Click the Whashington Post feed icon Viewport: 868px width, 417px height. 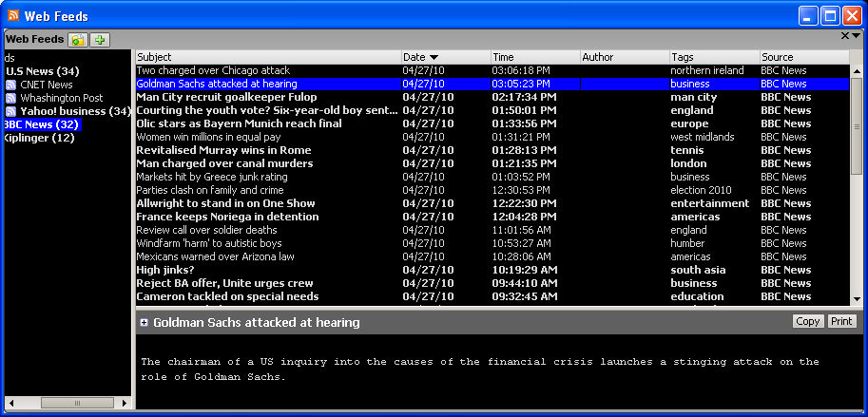10,98
